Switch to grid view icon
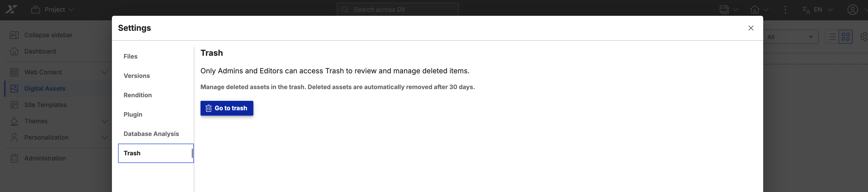 845,37
